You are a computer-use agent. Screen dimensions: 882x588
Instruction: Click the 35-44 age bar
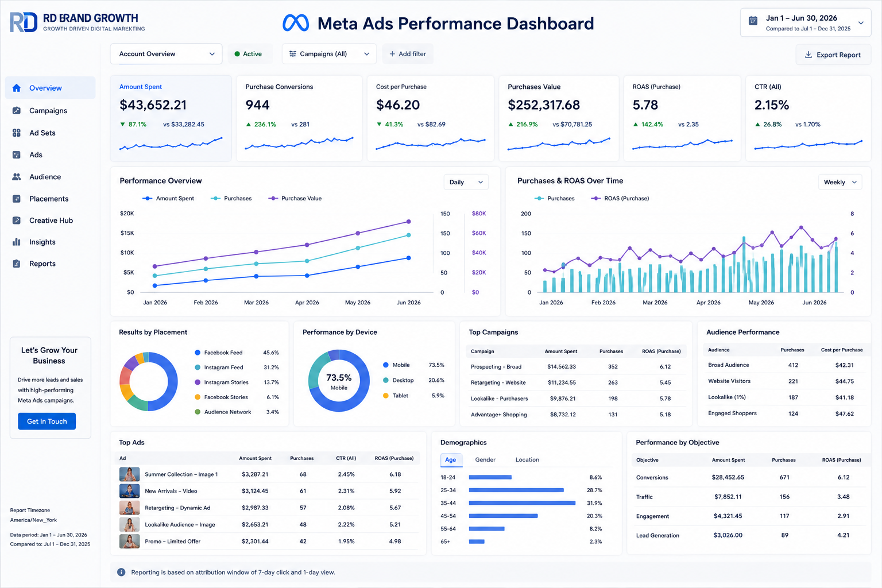pos(522,503)
